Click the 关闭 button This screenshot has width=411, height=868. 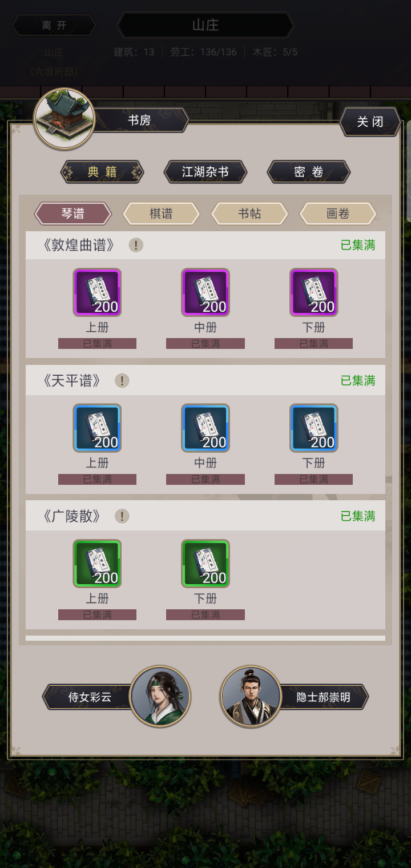coord(370,122)
